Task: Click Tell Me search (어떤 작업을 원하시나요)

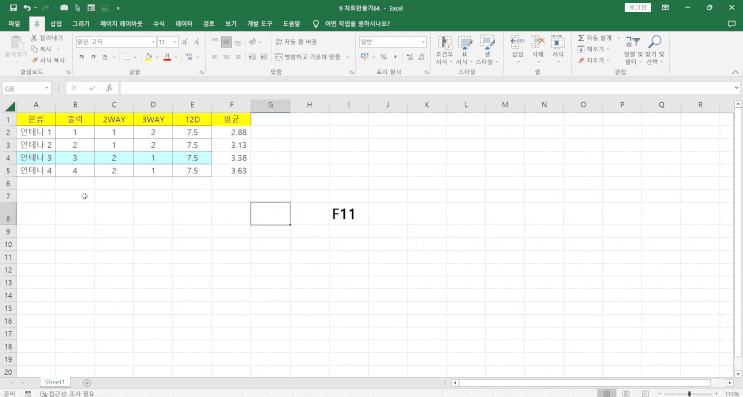Action: 351,23
